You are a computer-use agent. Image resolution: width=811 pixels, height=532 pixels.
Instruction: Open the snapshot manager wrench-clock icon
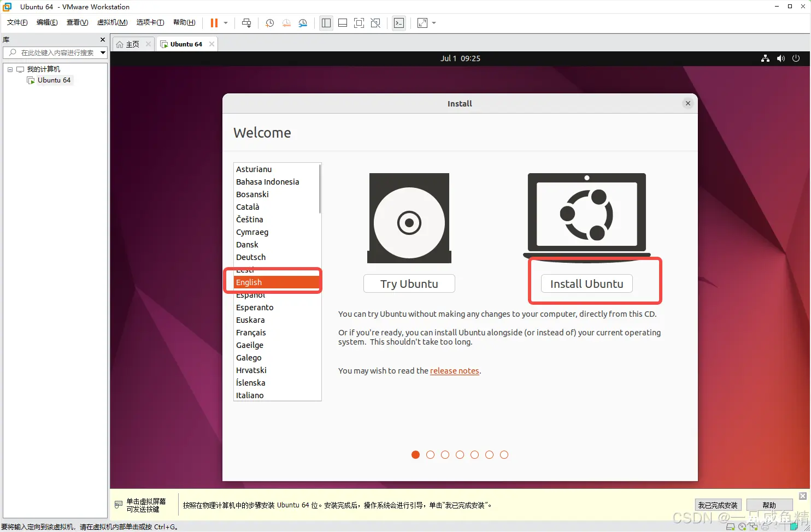click(303, 23)
